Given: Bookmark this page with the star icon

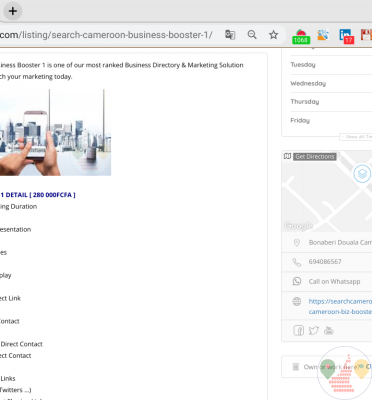Looking at the screenshot, I should point(273,35).
